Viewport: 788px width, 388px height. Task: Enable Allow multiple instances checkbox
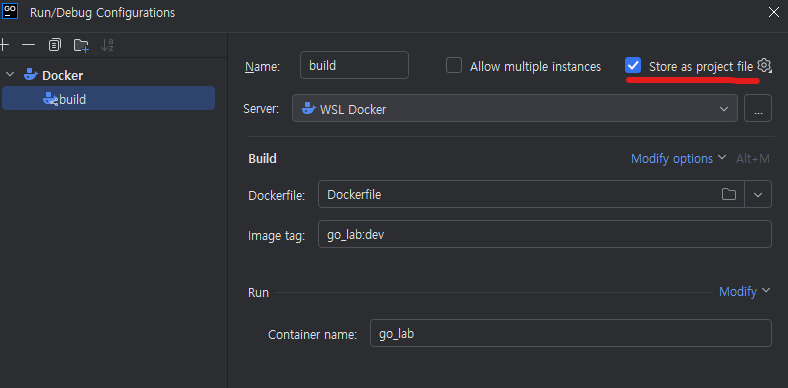[454, 65]
